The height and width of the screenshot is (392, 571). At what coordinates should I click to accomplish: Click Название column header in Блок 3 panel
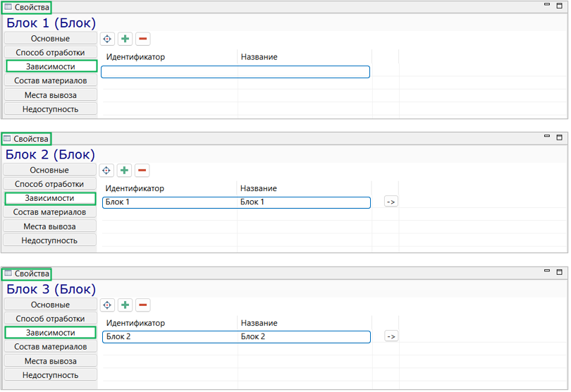pos(259,323)
